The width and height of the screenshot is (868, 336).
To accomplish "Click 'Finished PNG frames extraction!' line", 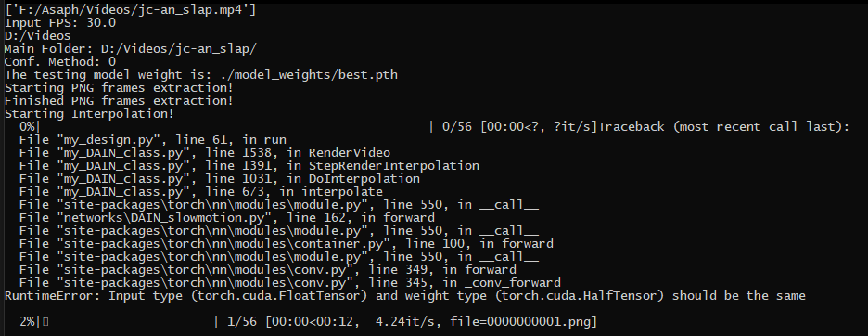I will (x=119, y=101).
